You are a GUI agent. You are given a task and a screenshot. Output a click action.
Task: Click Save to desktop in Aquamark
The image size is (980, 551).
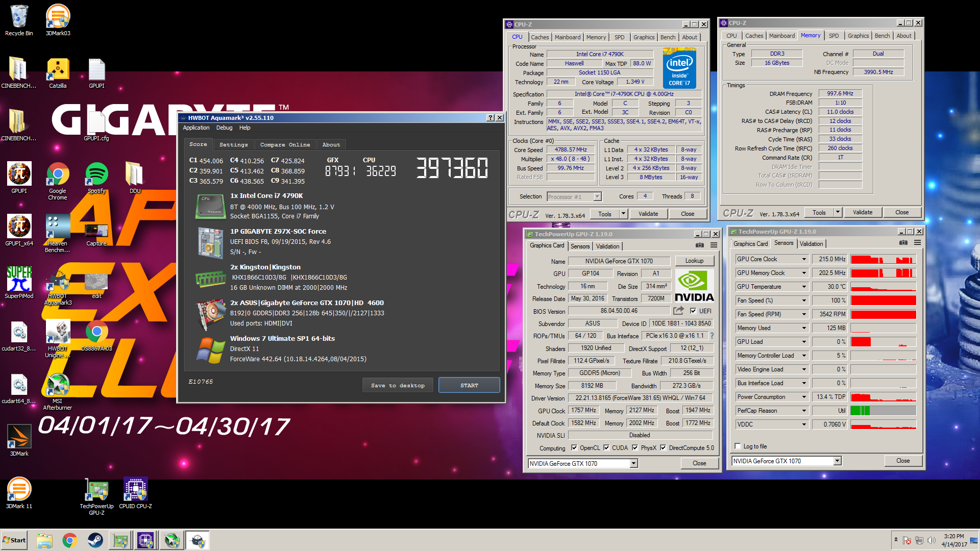coord(398,385)
